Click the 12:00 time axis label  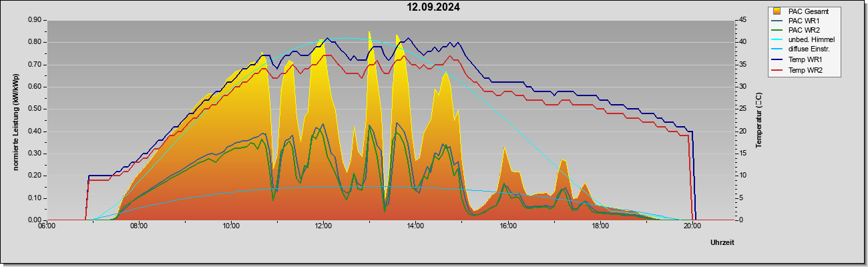pyautogui.click(x=322, y=226)
